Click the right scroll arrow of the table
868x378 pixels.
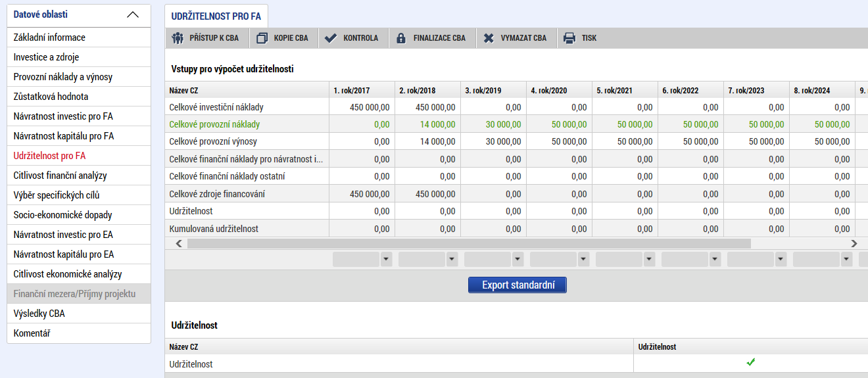coord(854,243)
